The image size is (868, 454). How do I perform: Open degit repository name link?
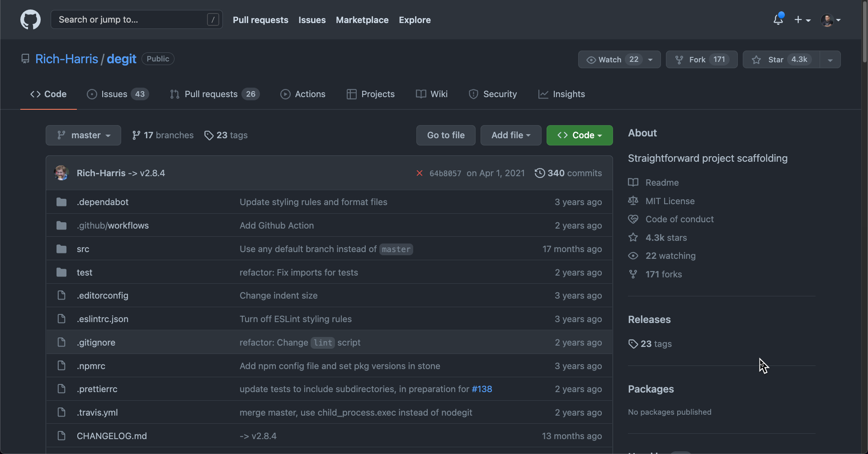pyautogui.click(x=121, y=59)
